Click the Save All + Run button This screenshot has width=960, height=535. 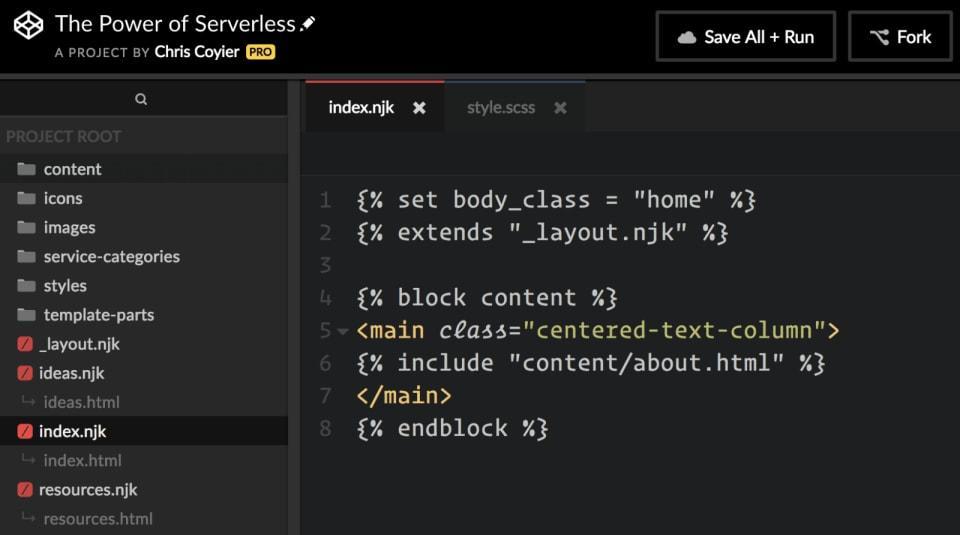[x=746, y=37]
